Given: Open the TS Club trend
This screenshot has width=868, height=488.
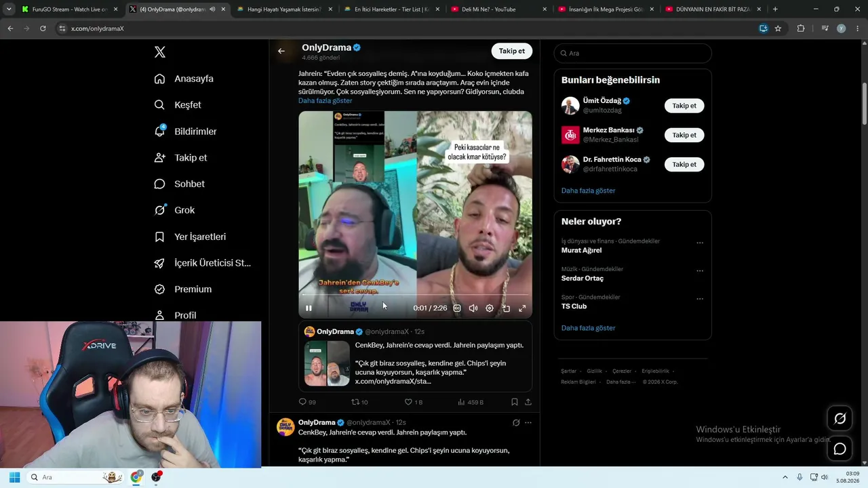Looking at the screenshot, I should tap(574, 306).
